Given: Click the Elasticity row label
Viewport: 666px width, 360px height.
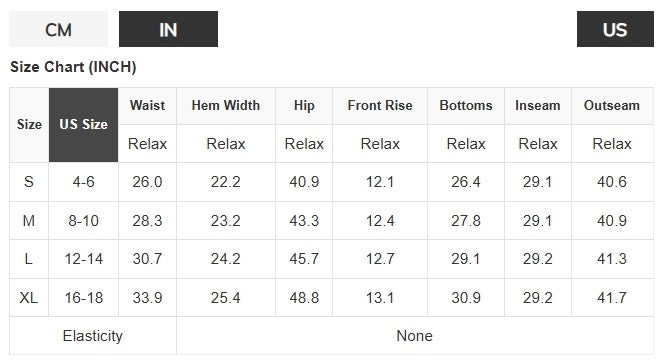Looking at the screenshot, I should pos(93,336).
